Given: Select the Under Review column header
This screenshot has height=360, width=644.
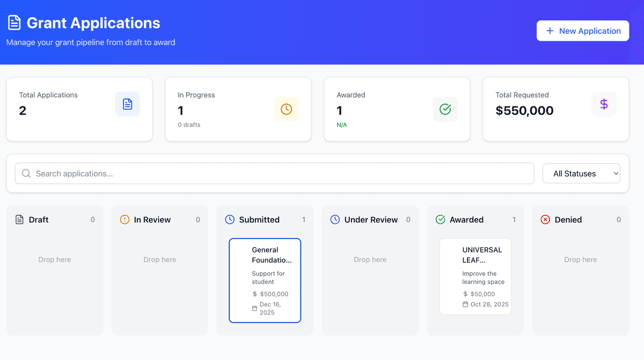Looking at the screenshot, I should (x=371, y=220).
